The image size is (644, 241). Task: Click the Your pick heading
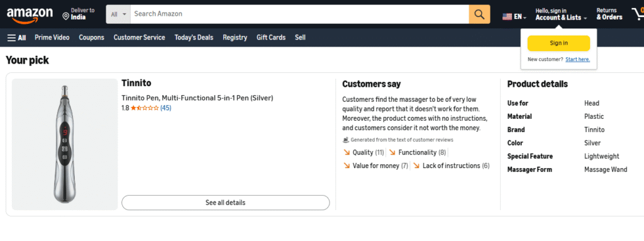pyautogui.click(x=27, y=60)
